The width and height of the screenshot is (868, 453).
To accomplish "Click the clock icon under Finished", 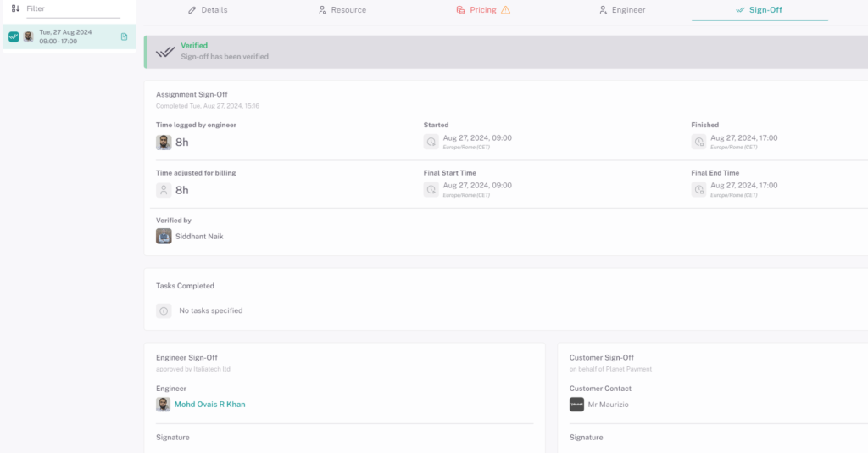I will [x=698, y=143].
